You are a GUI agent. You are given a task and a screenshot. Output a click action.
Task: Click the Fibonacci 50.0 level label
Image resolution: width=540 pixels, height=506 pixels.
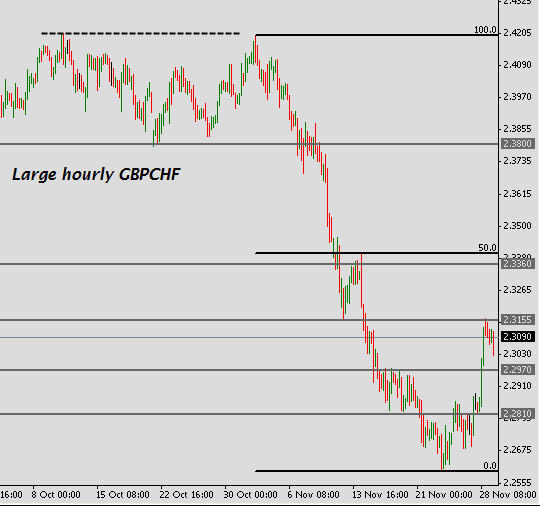pyautogui.click(x=487, y=248)
